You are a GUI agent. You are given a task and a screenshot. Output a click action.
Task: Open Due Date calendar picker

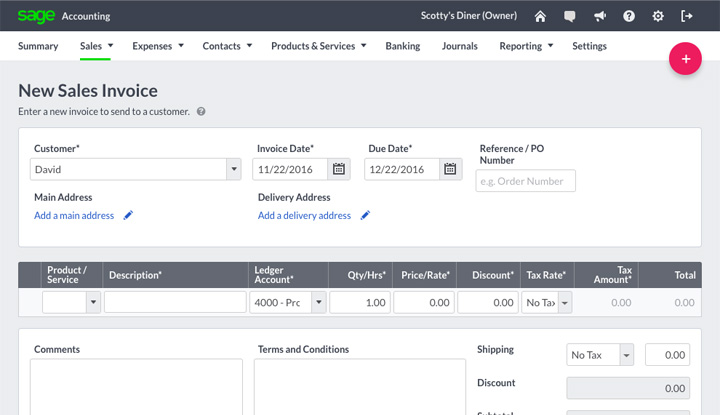click(x=450, y=169)
